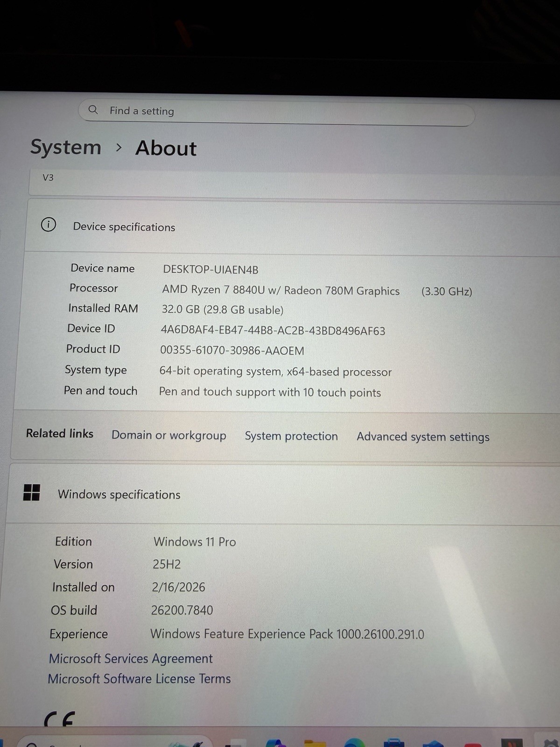The image size is (560, 747).
Task: Click the Processor label
Action: (x=94, y=288)
